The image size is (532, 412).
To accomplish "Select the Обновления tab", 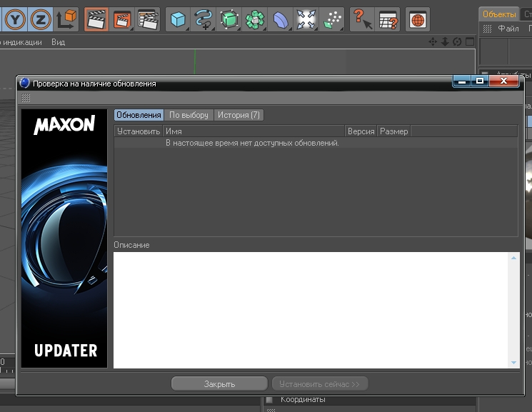I will [139, 115].
